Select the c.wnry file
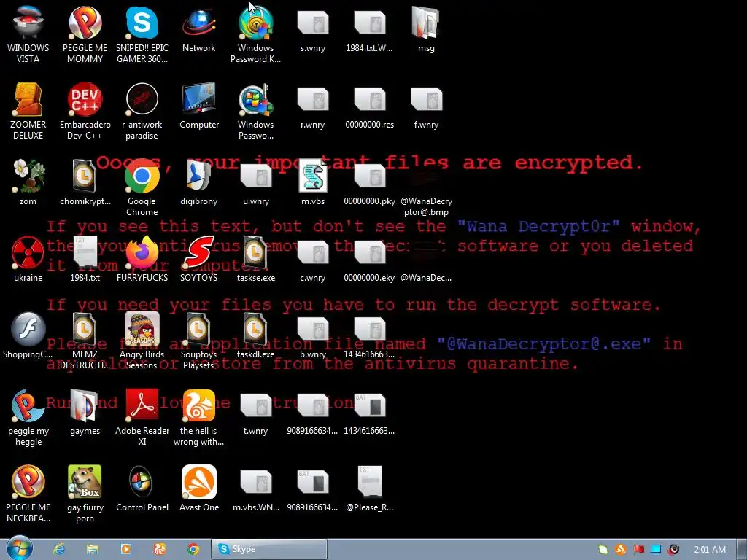747x560 pixels. (312, 259)
